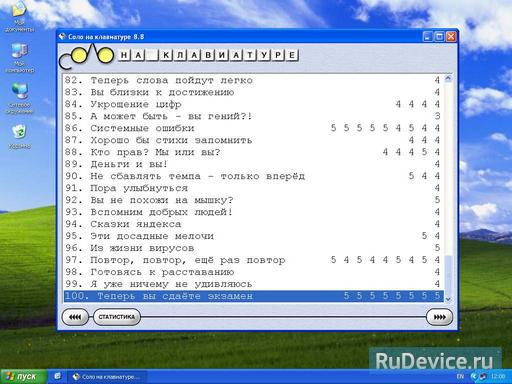Select lesson 82. Теперь слова пойдут легко
Viewport: 512px width, 384px height.
click(253, 80)
